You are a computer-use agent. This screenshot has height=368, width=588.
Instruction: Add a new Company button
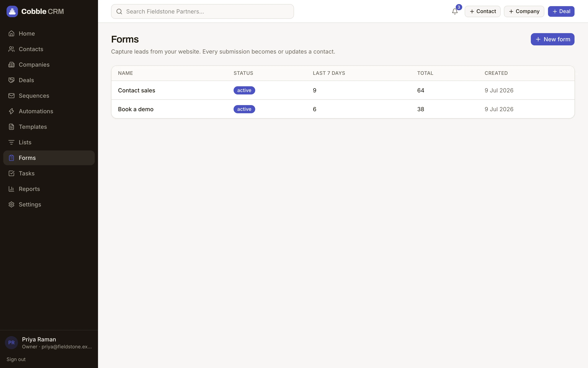point(524,11)
